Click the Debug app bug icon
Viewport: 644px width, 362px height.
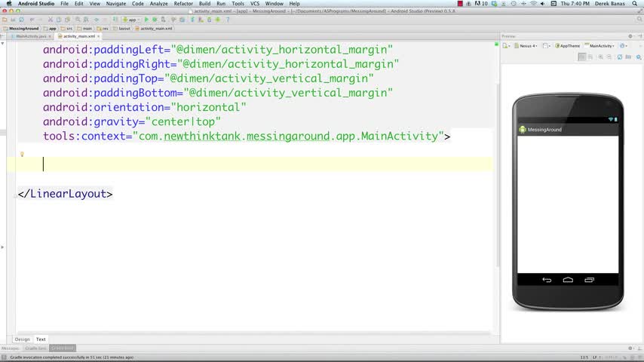point(155,20)
